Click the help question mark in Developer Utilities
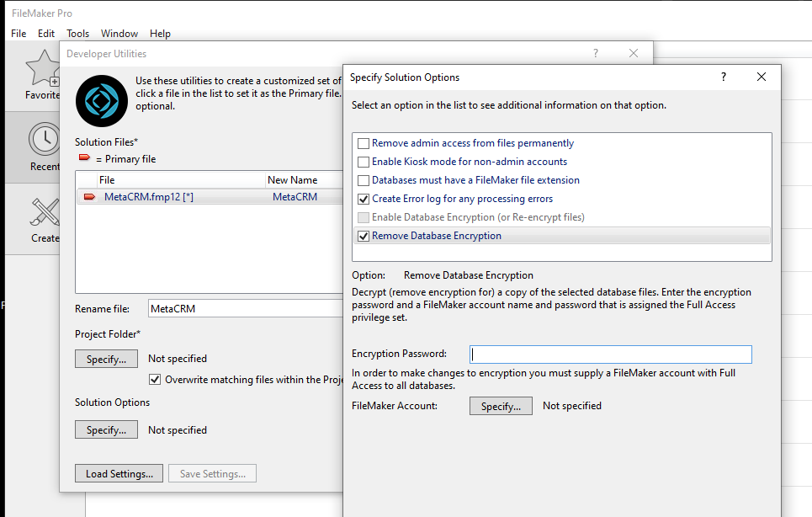The width and height of the screenshot is (812, 517). point(596,53)
